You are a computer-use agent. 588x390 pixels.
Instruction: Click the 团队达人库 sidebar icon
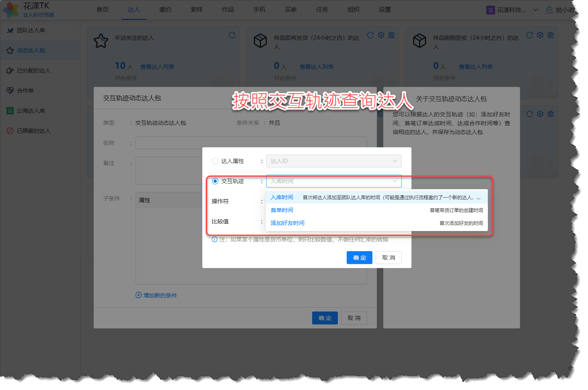click(10, 30)
